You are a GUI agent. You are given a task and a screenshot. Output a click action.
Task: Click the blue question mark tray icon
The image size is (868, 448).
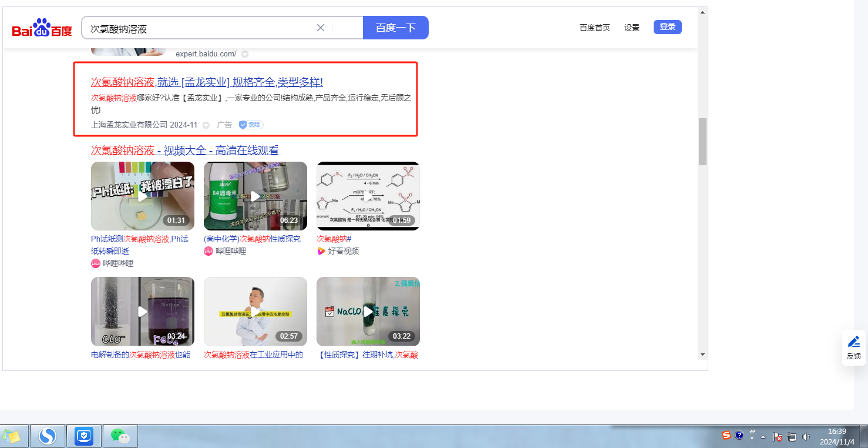tap(739, 435)
